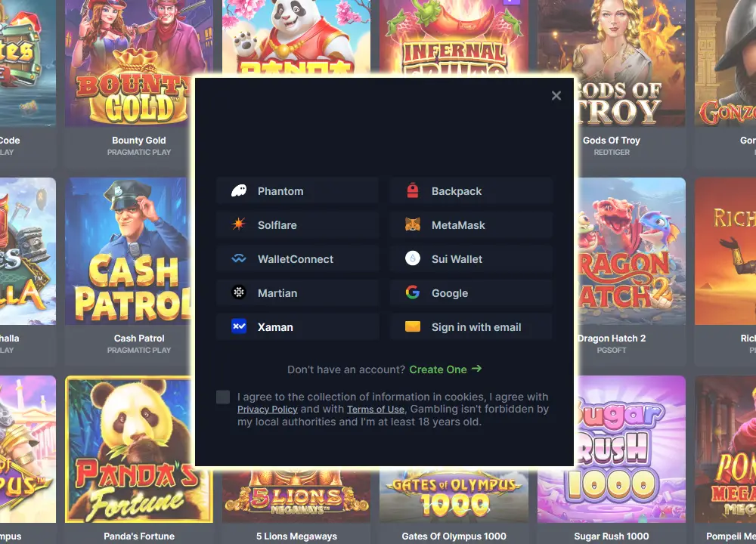Connect with Phantom wallet
The width and height of the screenshot is (756, 544).
pyautogui.click(x=297, y=191)
